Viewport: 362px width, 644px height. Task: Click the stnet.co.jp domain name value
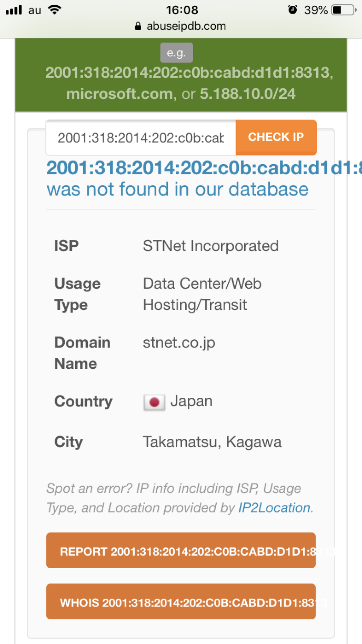click(179, 343)
